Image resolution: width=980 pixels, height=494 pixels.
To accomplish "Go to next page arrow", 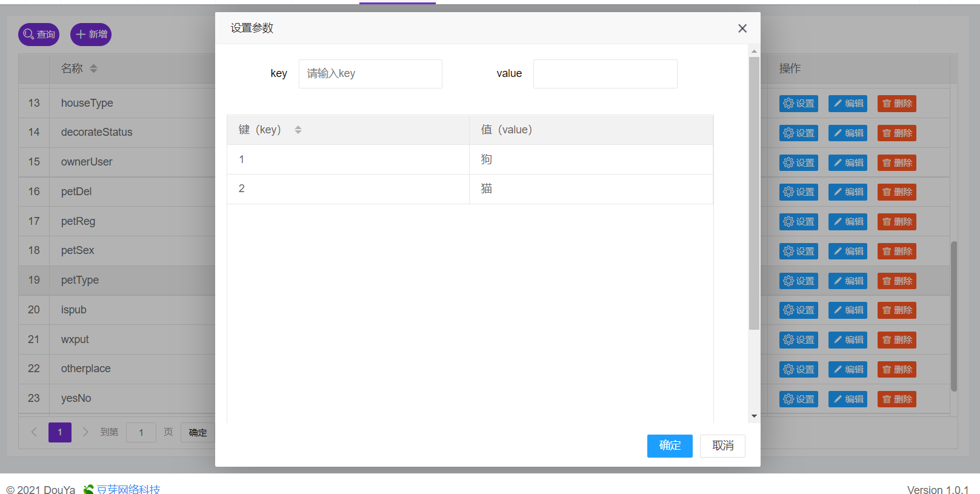I will pyautogui.click(x=85, y=432).
